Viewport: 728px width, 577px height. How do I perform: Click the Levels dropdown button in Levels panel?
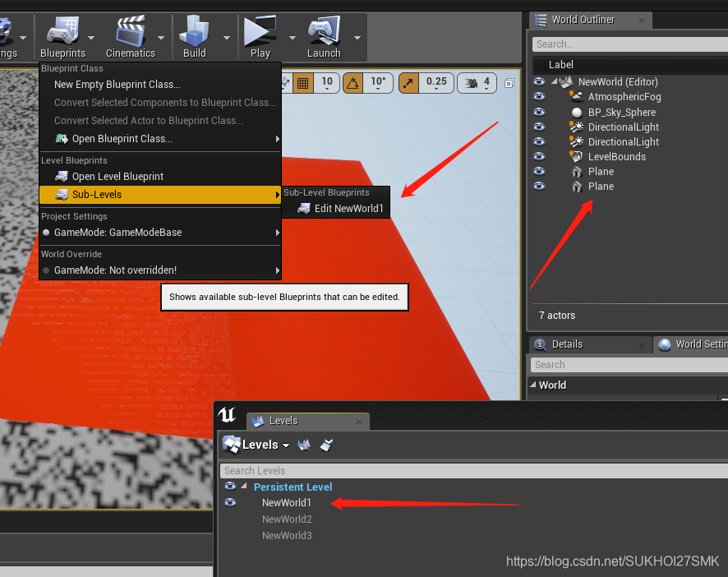(x=256, y=445)
